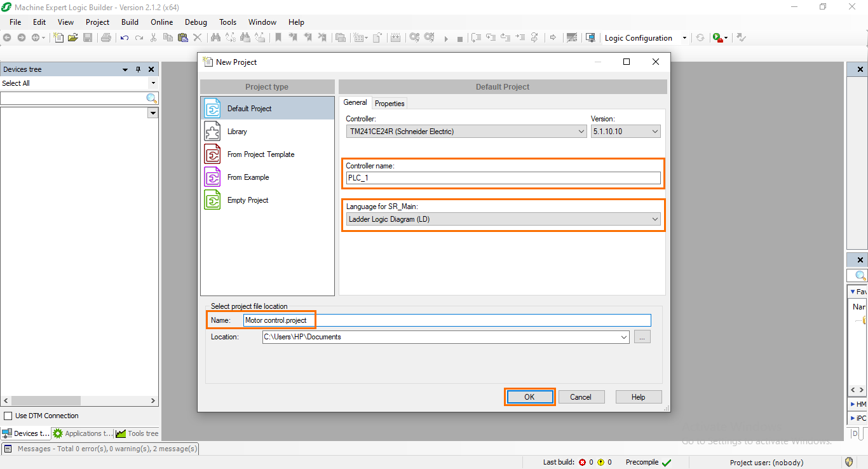Open the Project menu
The image size is (868, 469).
(97, 22)
